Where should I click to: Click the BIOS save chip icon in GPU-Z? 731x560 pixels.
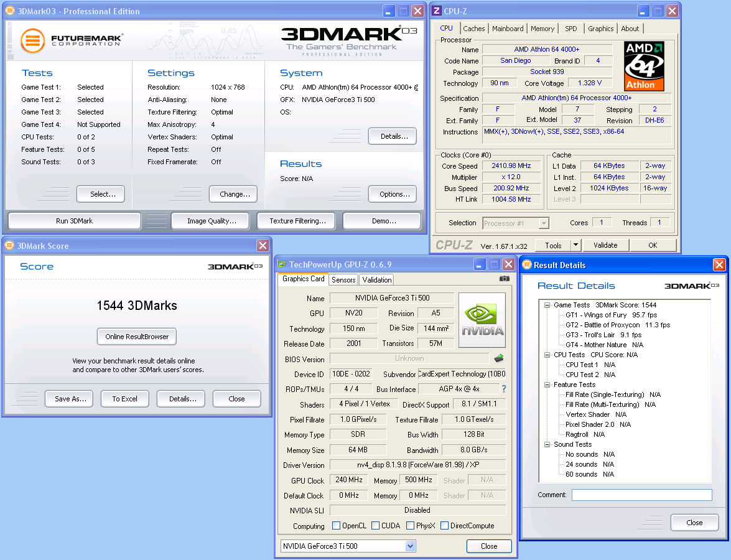pyautogui.click(x=499, y=358)
